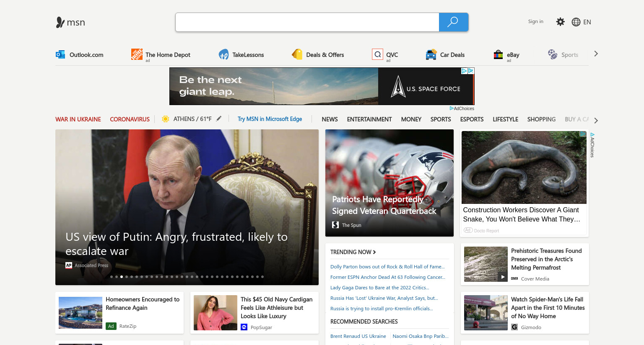Click the Sports balls icon
Image resolution: width=644 pixels, height=345 pixels.
click(553, 54)
